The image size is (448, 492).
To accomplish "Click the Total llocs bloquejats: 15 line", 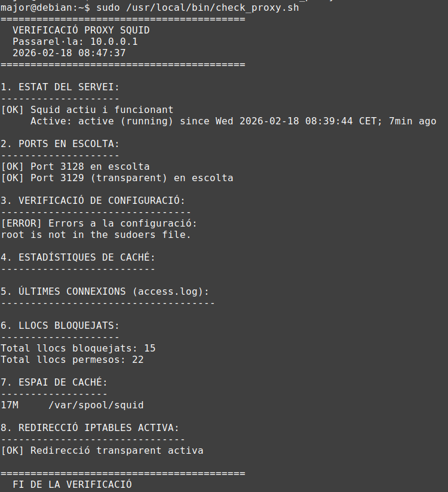I will [x=78, y=349].
